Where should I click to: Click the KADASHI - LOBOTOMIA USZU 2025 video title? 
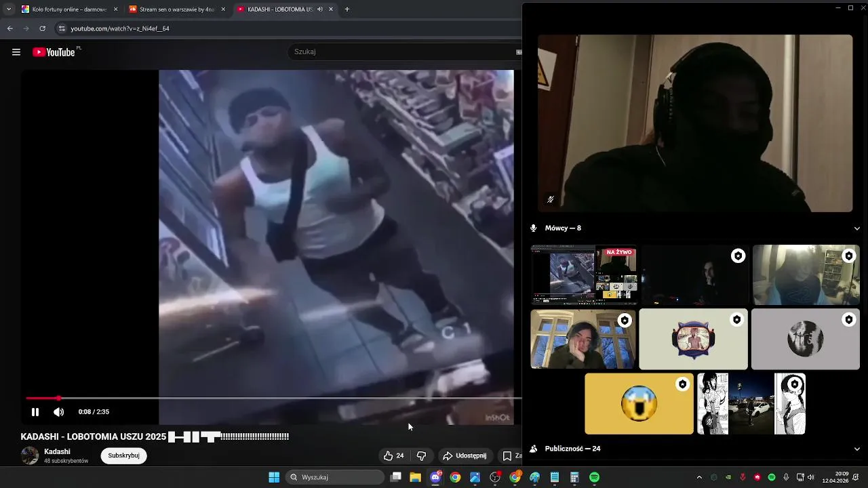tap(155, 437)
